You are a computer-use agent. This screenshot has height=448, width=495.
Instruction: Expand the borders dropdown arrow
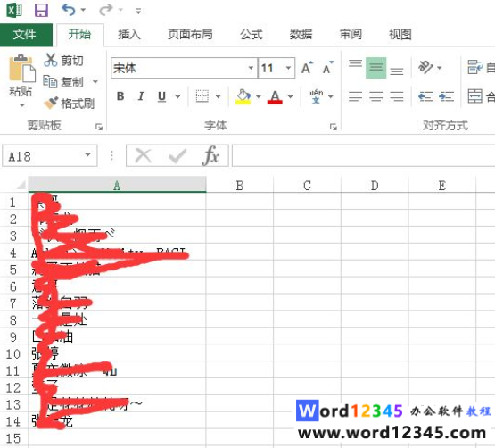(x=219, y=96)
